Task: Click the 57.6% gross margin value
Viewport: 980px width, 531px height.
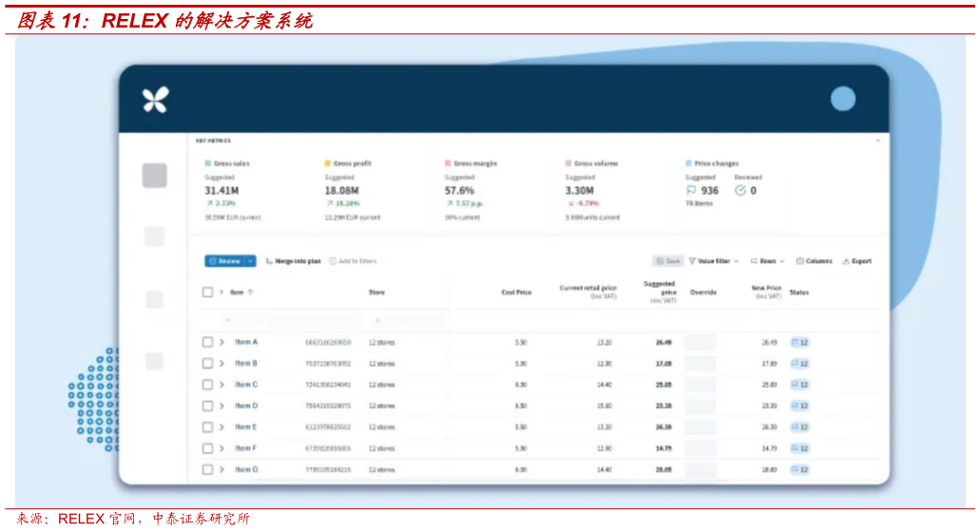Action: click(x=459, y=191)
